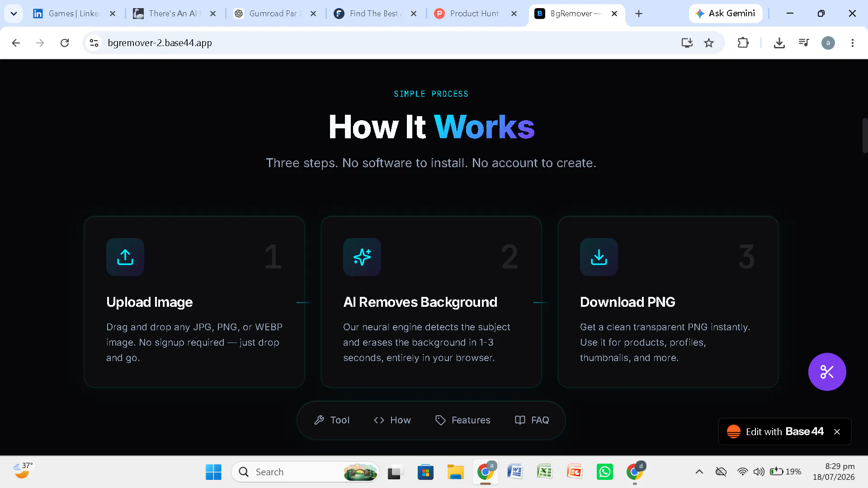Image resolution: width=868 pixels, height=488 pixels.
Task: Open the Extensions puzzle icon
Action: point(743,43)
